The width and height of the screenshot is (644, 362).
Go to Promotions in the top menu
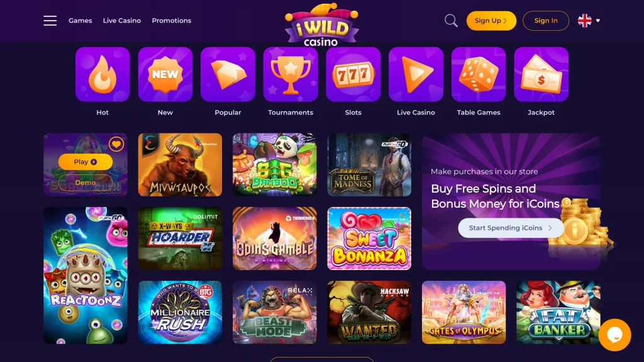point(172,21)
